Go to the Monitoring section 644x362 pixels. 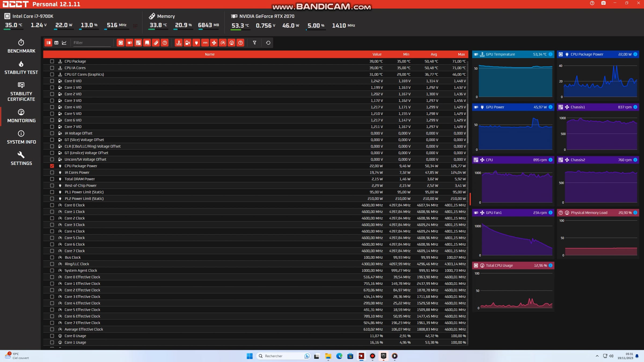21,116
